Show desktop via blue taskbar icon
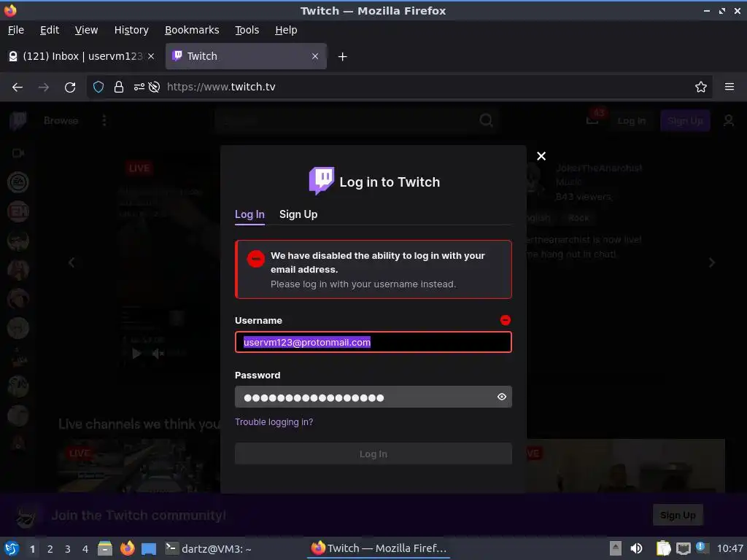 coord(149,549)
